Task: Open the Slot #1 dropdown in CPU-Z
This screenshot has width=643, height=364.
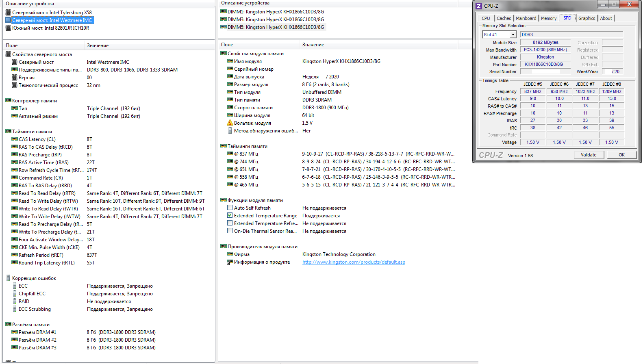Action: [x=513, y=35]
